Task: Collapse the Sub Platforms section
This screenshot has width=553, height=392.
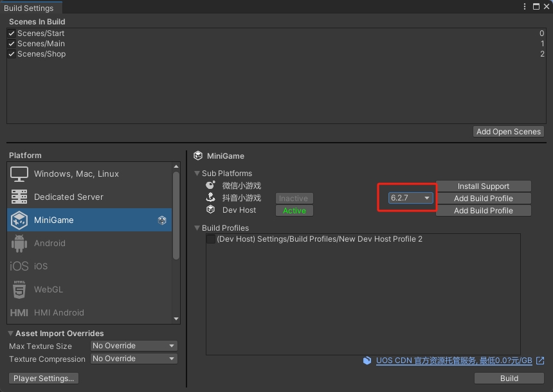Action: tap(197, 174)
